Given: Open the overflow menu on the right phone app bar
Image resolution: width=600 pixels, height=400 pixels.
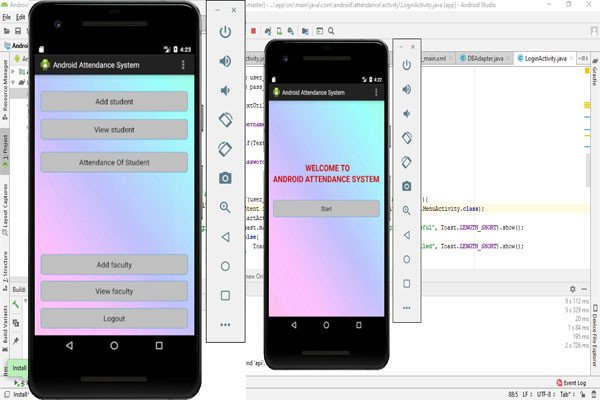Looking at the screenshot, I should (376, 92).
